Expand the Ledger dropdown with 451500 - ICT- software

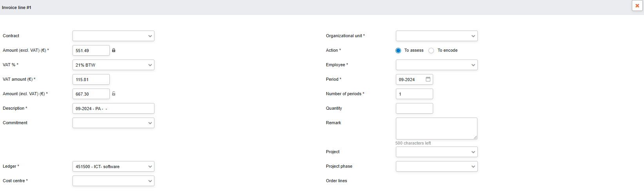(113, 166)
